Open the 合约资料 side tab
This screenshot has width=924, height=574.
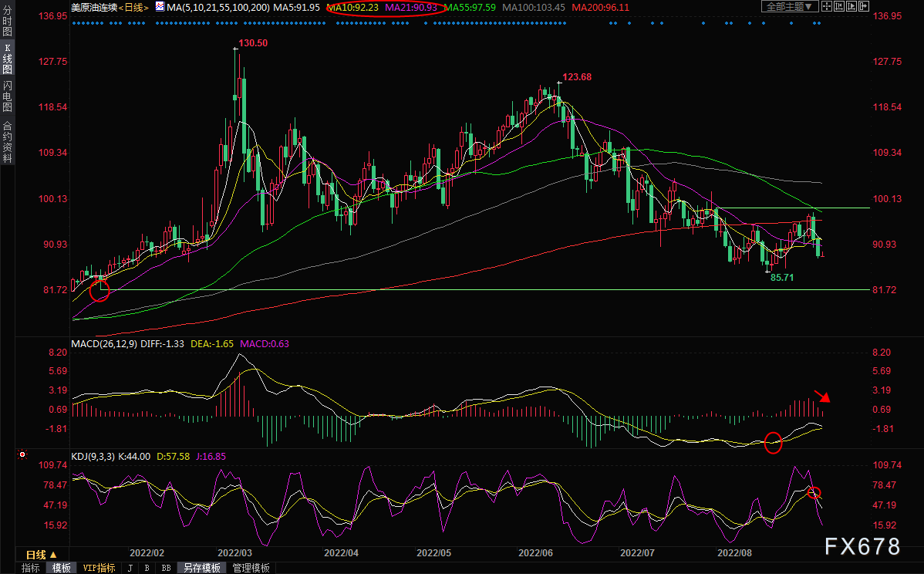coord(7,142)
